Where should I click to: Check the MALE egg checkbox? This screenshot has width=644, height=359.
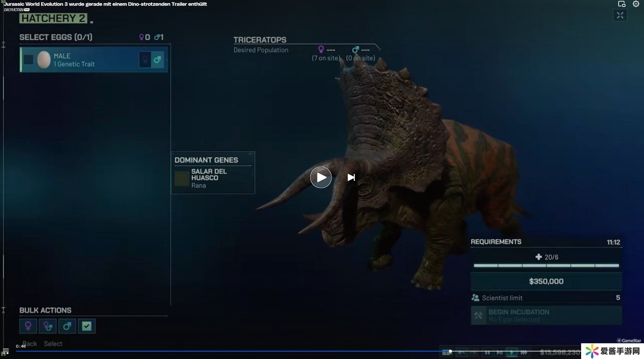tap(29, 60)
